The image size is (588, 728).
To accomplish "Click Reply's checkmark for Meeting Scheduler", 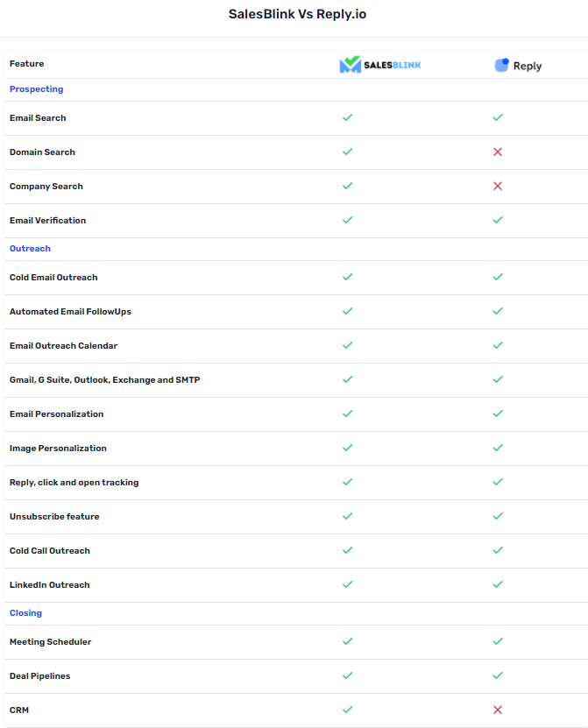I will 498,641.
